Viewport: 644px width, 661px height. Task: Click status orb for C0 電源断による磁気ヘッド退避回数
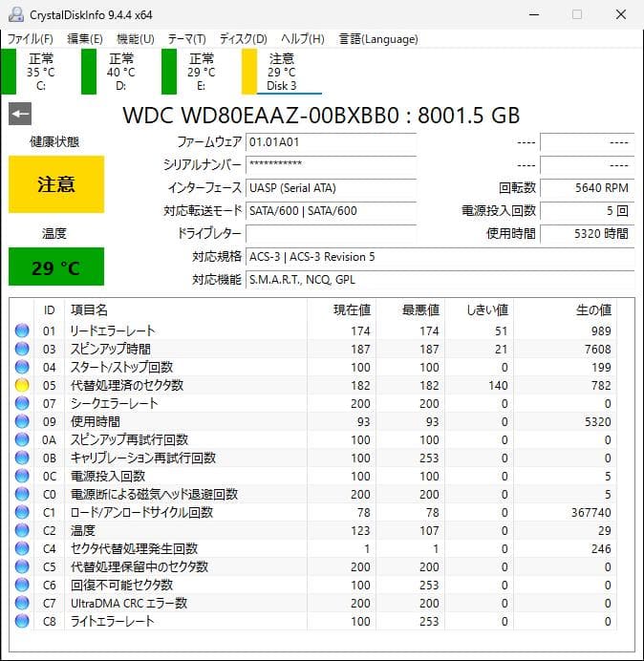(x=22, y=494)
